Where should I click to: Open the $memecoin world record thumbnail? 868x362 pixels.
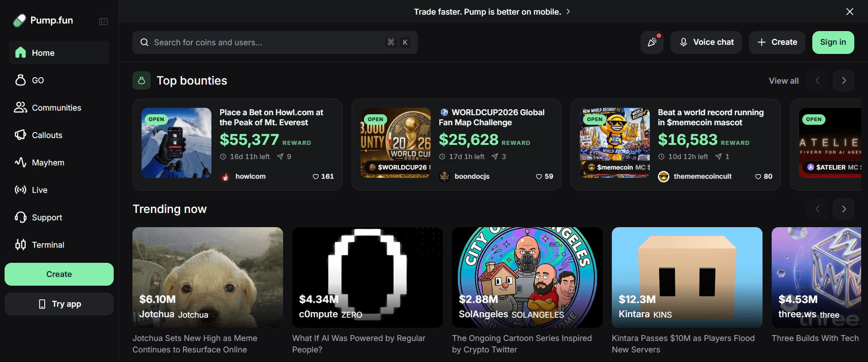pyautogui.click(x=615, y=143)
